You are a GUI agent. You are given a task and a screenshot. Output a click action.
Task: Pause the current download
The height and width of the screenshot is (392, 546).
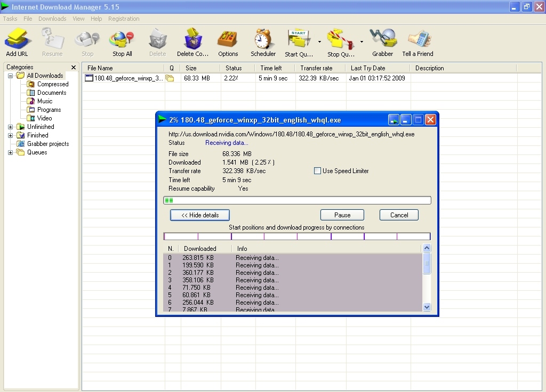click(x=342, y=215)
